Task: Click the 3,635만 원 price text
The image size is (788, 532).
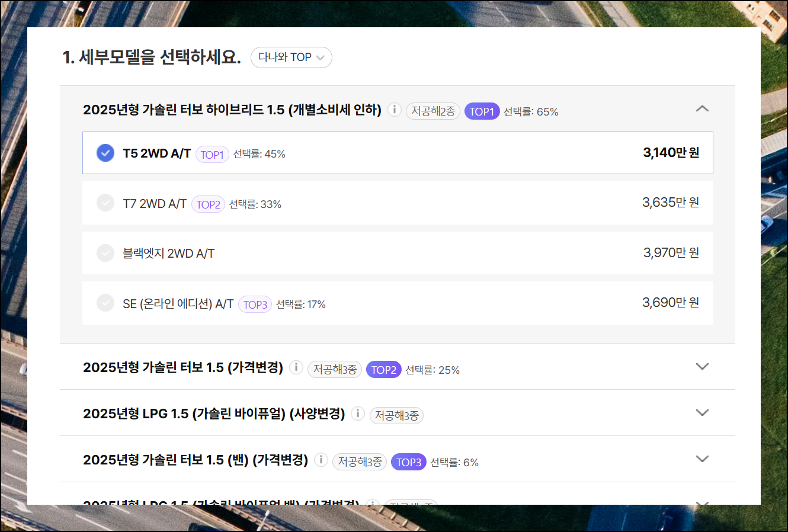Action: click(x=671, y=203)
